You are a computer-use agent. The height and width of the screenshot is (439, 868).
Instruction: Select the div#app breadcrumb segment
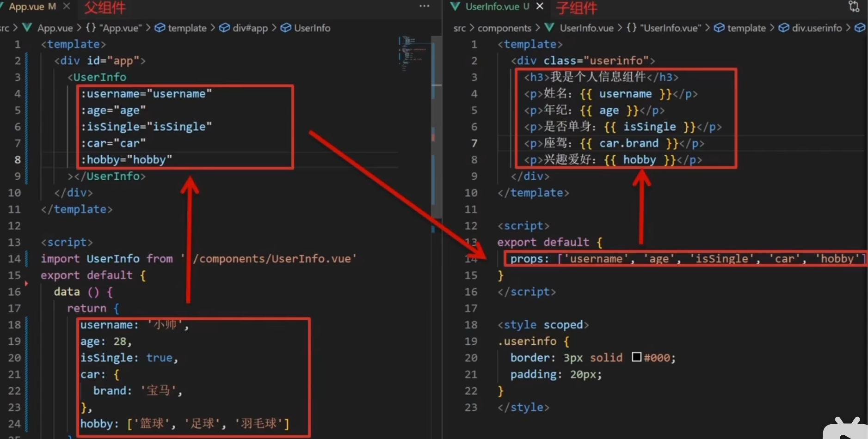[x=250, y=28]
